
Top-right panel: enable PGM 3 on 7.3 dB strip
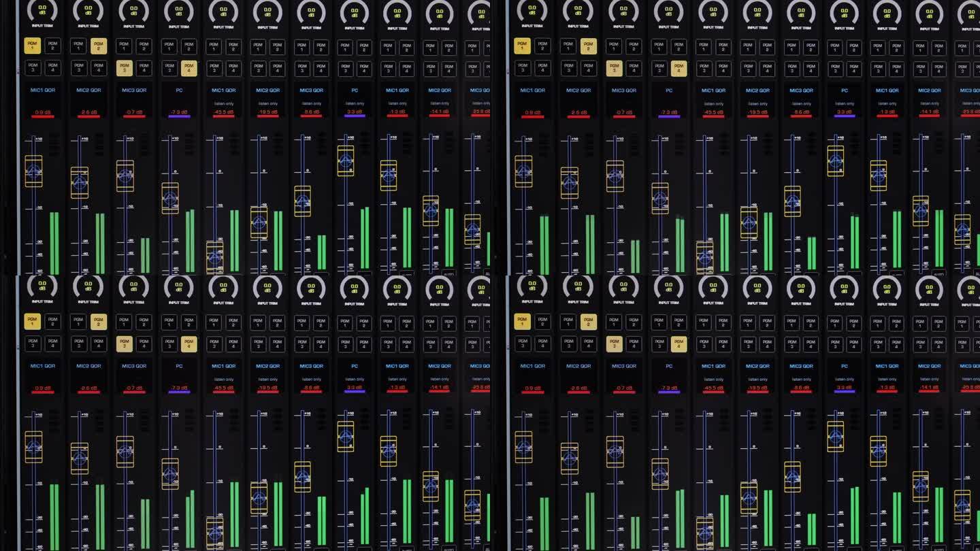(659, 68)
